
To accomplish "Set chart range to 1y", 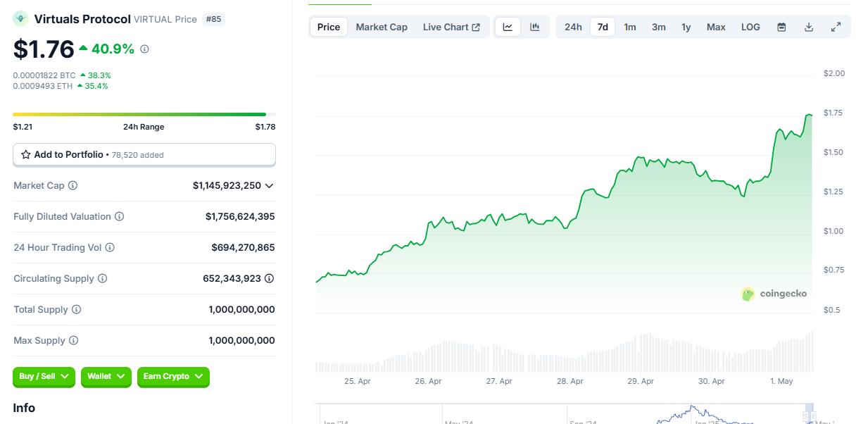I will coord(686,27).
